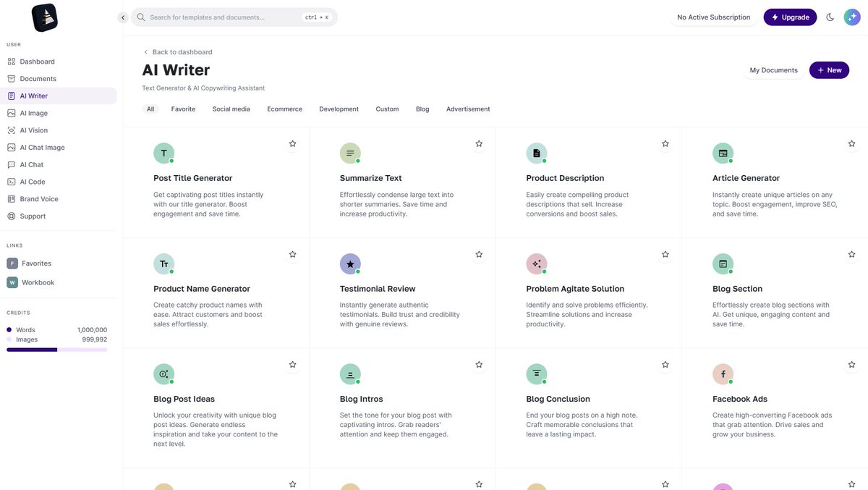Select the Social media filter tab
This screenshot has height=490, width=868.
(231, 109)
